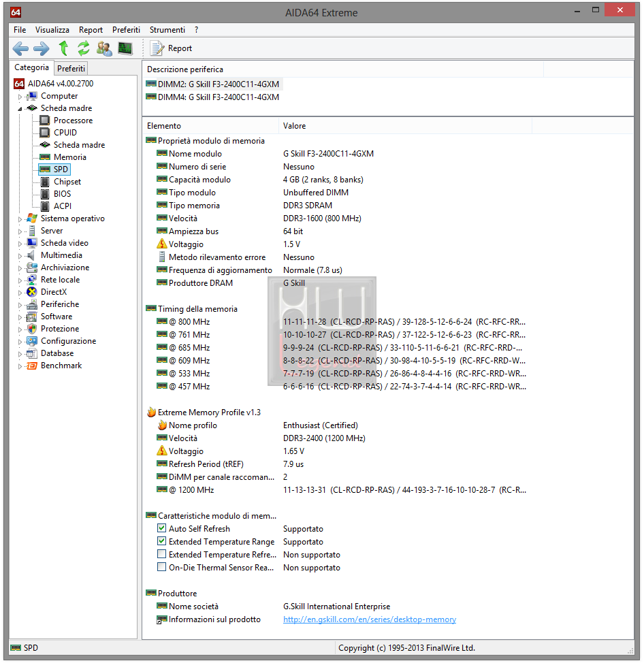The width and height of the screenshot is (644, 663).
Task: Click the Archiviazione storage icon
Action: click(x=32, y=268)
